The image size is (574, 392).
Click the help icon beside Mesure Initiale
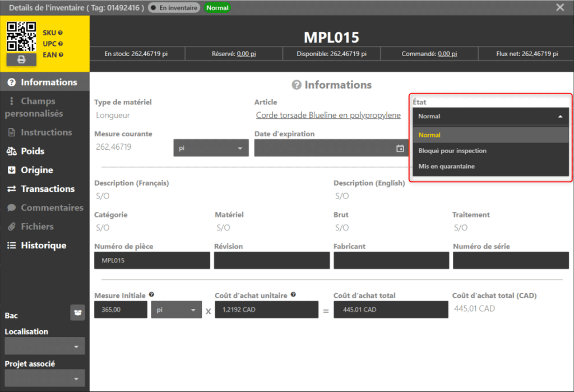tap(151, 295)
